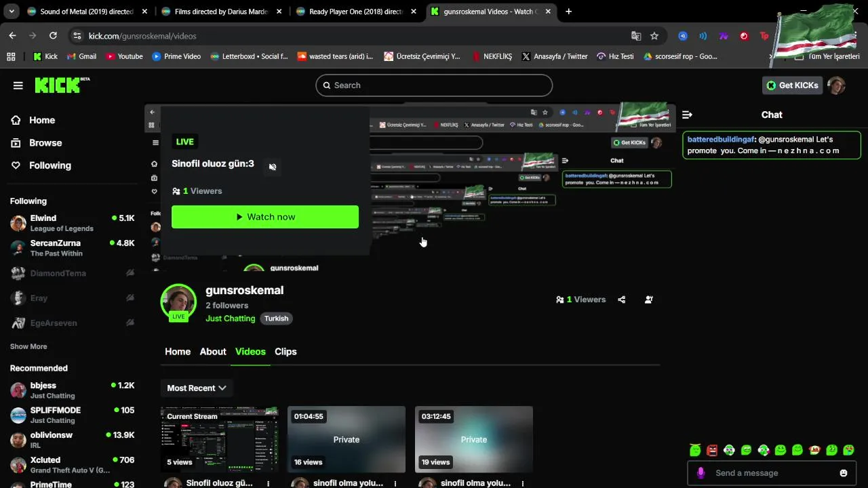868x488 pixels.
Task: Share the gunsroskemal channel icon
Action: pyautogui.click(x=622, y=300)
